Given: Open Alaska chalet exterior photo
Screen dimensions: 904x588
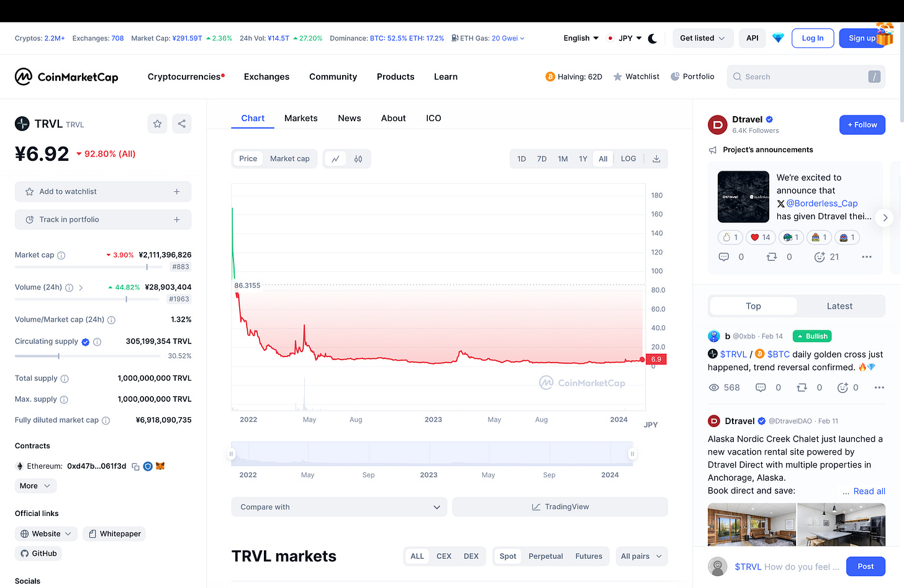Looking at the screenshot, I should tap(751, 525).
